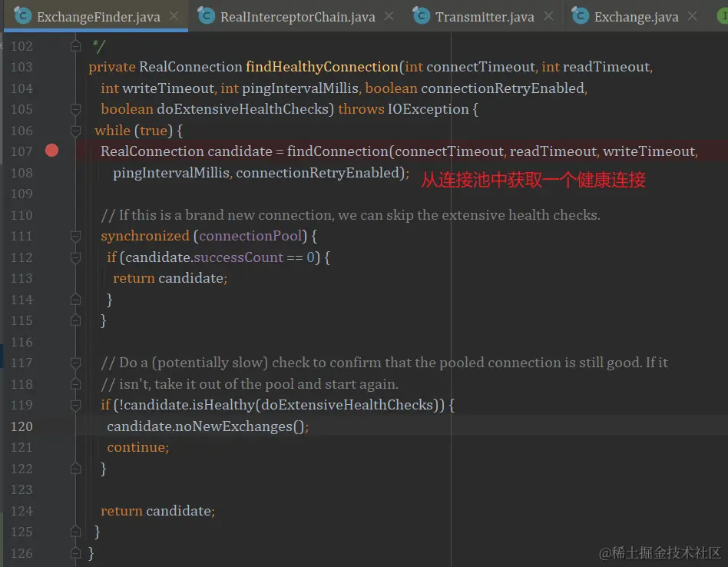Click line number 120 in the gutter

[x=22, y=426]
